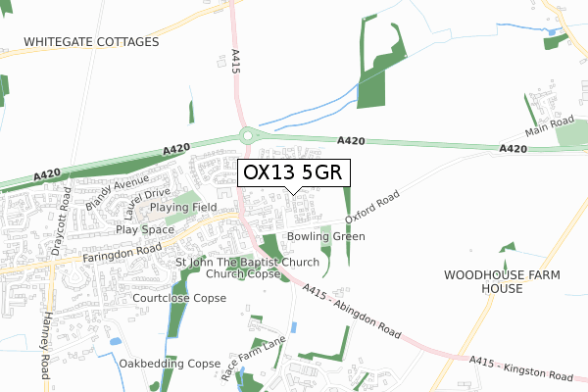Select the A415 - Abingdon Road label
This screenshot has width=588, height=392.
(352, 311)
